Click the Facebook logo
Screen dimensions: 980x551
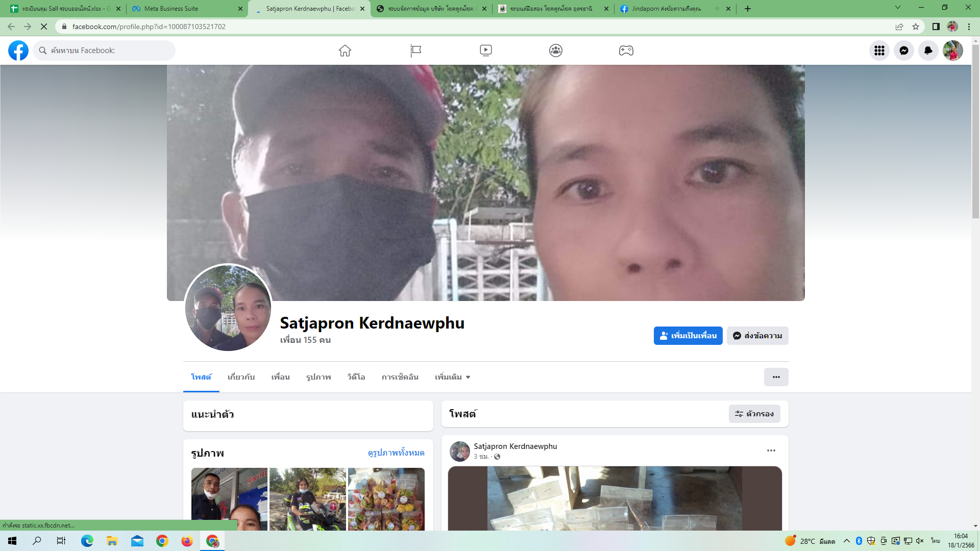[x=18, y=51]
